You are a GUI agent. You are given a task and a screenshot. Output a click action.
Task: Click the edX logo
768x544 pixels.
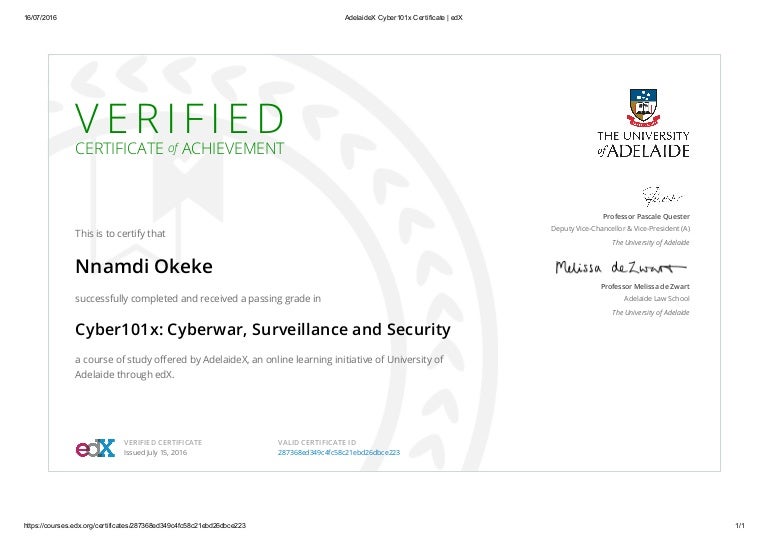95,448
